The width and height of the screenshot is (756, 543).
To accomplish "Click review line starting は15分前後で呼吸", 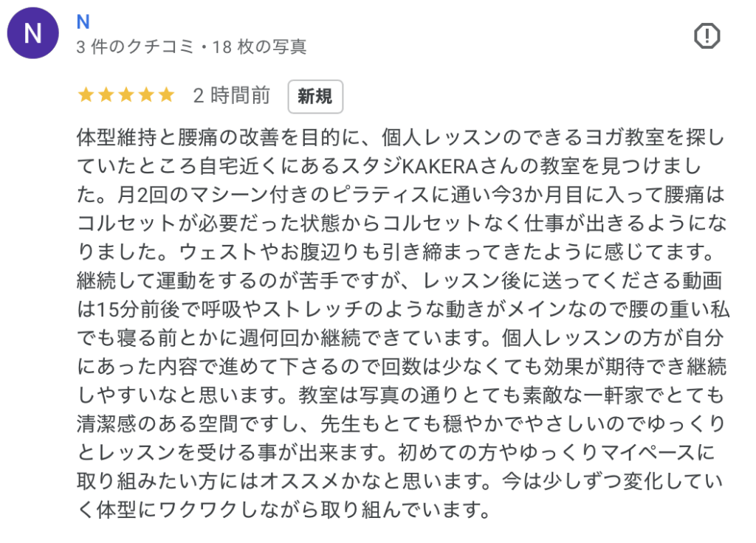I will [403, 309].
